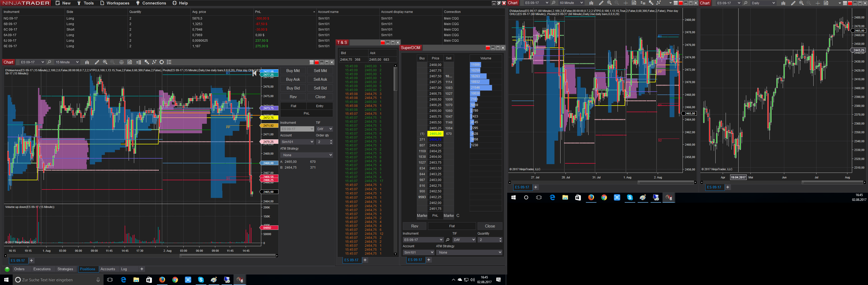Viewport: 868px width, 285px height.
Task: Open the New menu
Action: pos(63,3)
